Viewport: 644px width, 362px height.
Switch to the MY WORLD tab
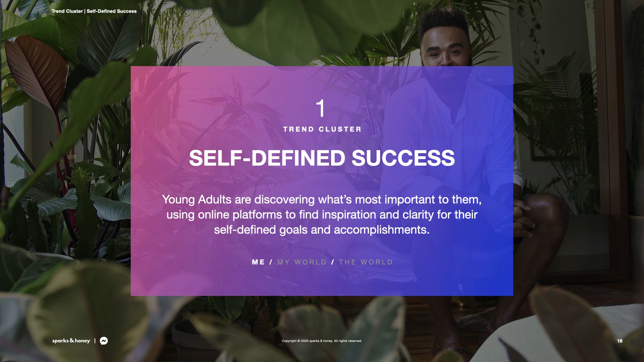coord(302,262)
